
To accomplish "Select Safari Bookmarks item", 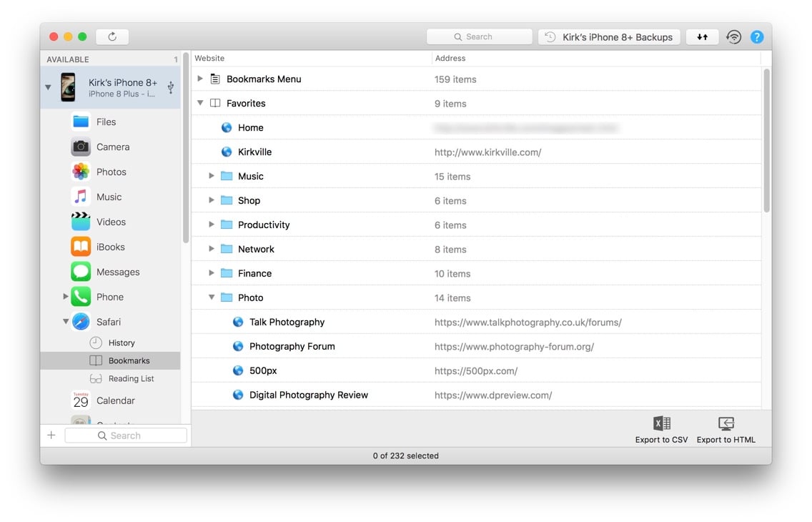I will (x=110, y=360).
